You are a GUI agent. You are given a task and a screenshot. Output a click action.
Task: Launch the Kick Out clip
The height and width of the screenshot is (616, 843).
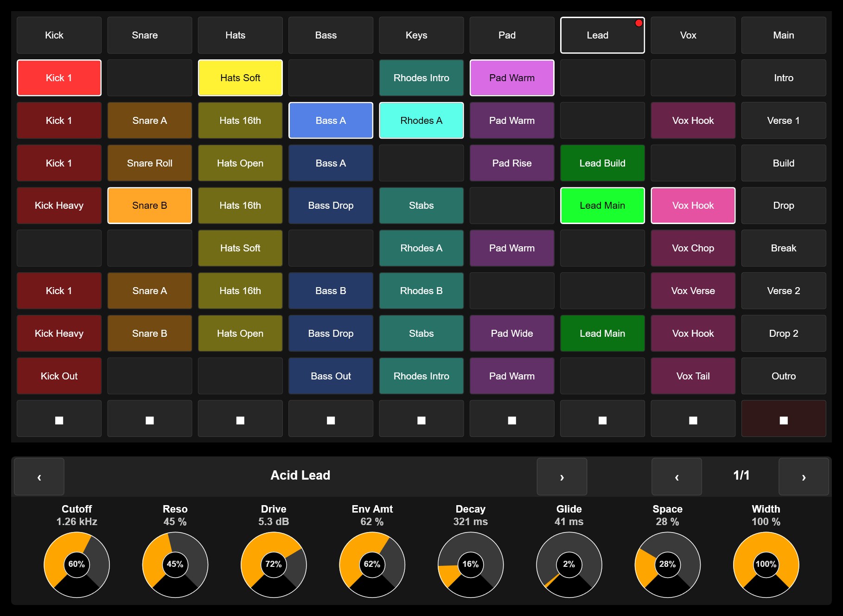coord(59,376)
